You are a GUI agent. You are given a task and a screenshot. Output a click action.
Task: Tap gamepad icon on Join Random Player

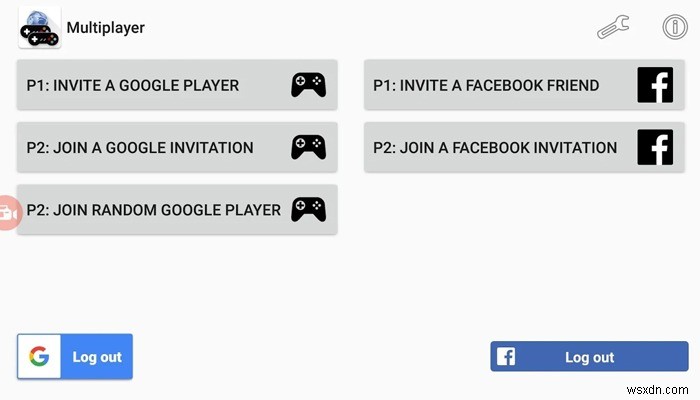coord(308,209)
